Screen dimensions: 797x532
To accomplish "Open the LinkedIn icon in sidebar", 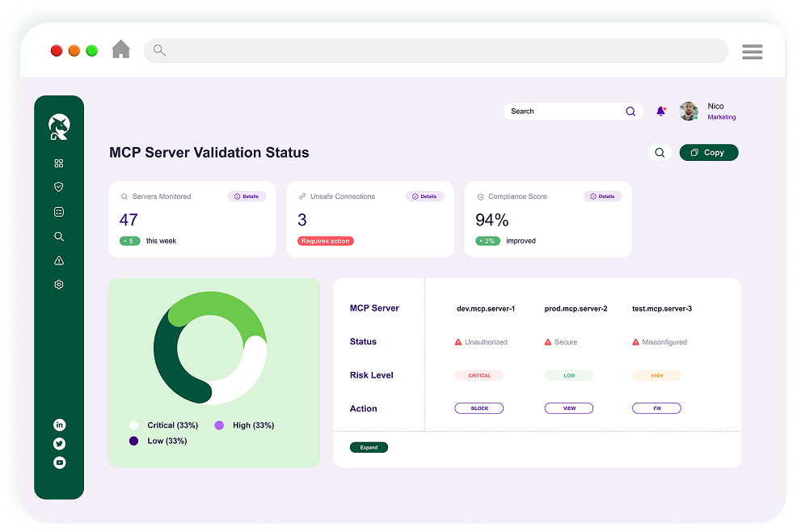I will (59, 424).
